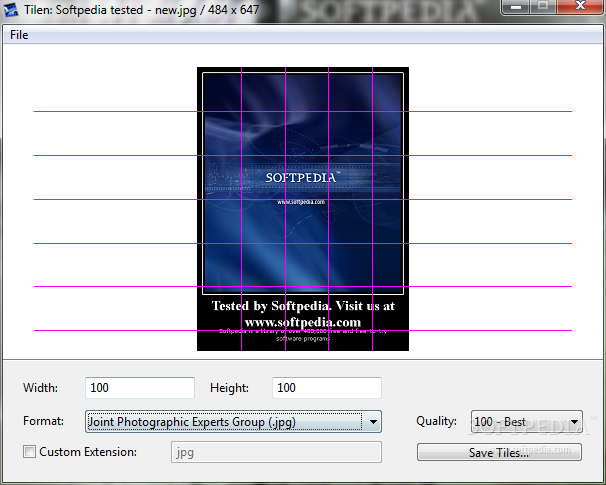
Task: Click the disabled jpg extension field
Action: pyautogui.click(x=276, y=452)
